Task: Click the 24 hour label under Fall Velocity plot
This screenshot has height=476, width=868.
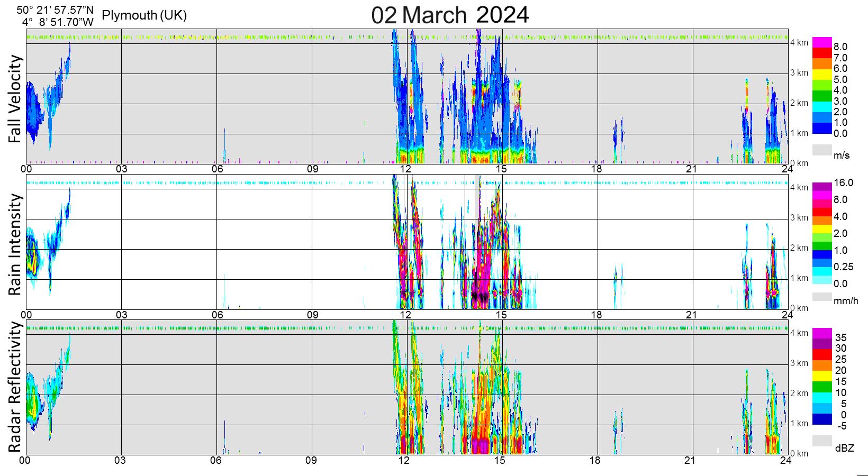Action: tap(786, 169)
